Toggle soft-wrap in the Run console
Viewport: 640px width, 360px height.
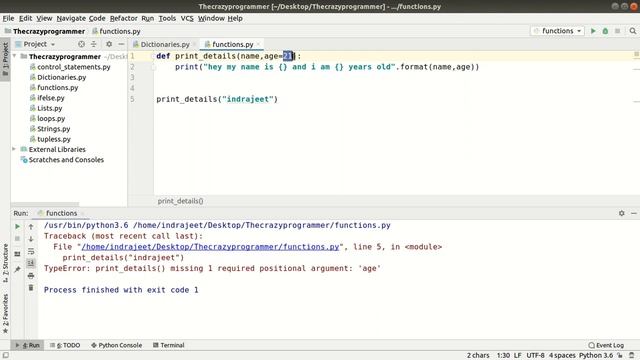[31, 251]
